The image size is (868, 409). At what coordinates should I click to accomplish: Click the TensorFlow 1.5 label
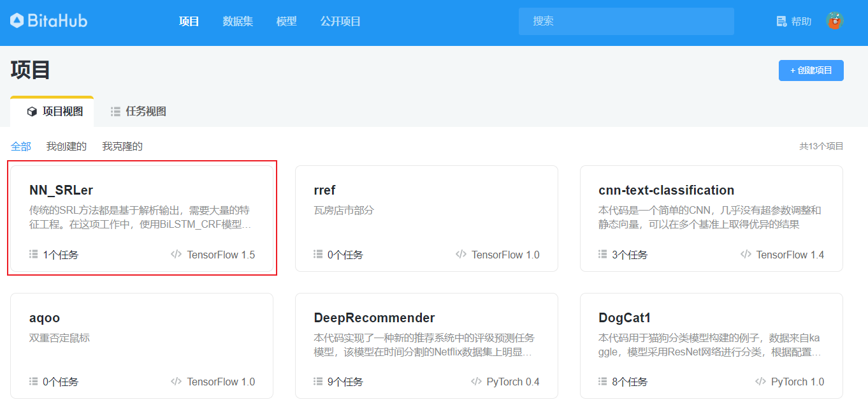point(221,255)
